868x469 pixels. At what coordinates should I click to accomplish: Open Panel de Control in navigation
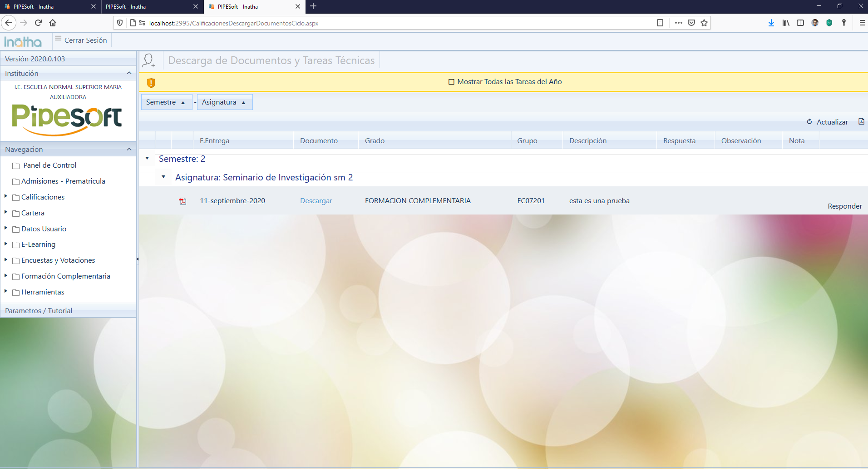point(50,165)
